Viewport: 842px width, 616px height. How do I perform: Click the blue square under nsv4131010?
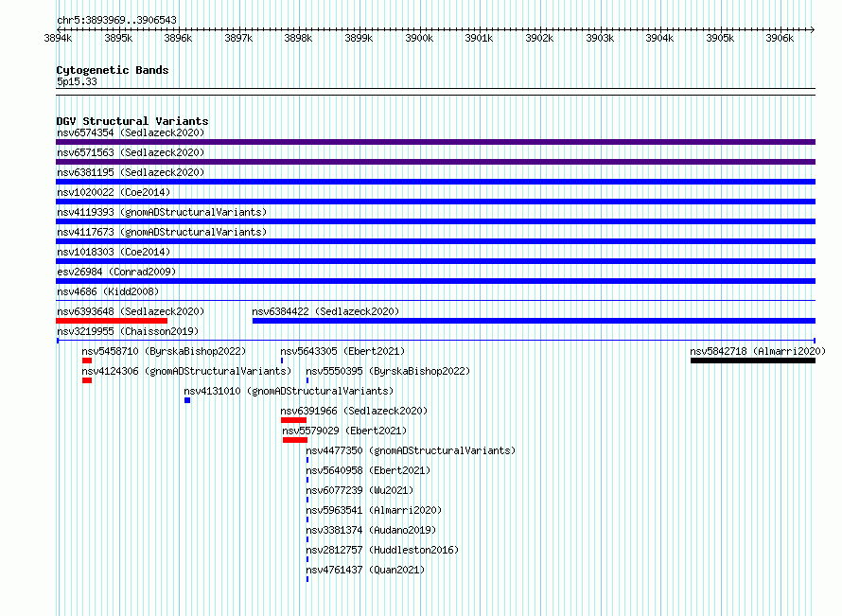tap(187, 400)
